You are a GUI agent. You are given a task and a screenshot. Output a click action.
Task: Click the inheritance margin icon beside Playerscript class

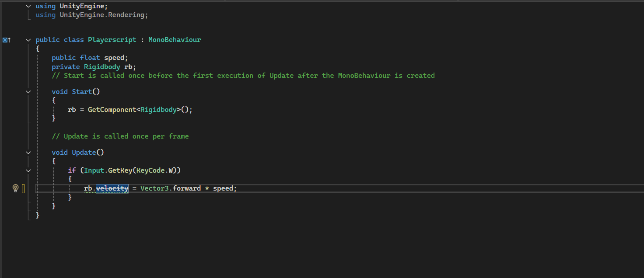6,40
